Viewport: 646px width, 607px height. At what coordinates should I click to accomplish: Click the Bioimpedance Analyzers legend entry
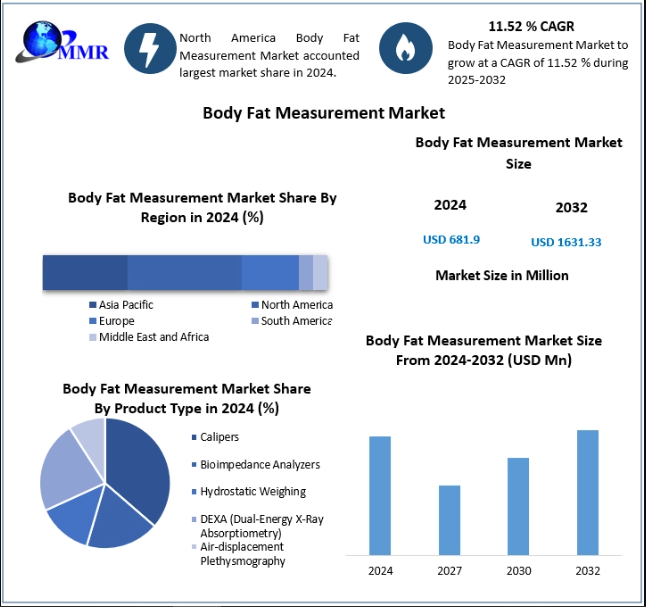[256, 464]
